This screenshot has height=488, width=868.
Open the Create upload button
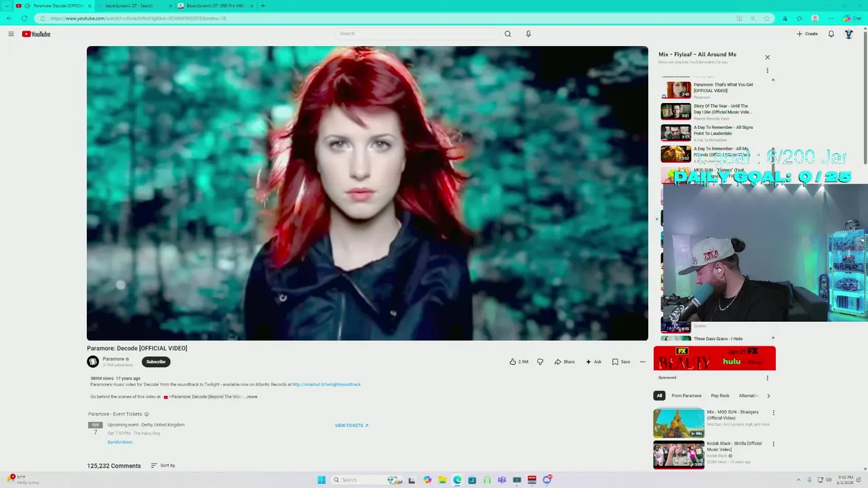[807, 34]
